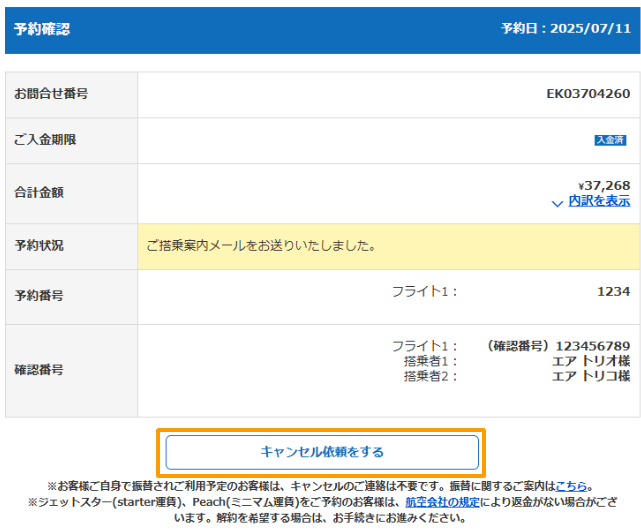The width and height of the screenshot is (641, 531).
Task: Click the キャンセル依頼をする button
Action: pos(321,452)
